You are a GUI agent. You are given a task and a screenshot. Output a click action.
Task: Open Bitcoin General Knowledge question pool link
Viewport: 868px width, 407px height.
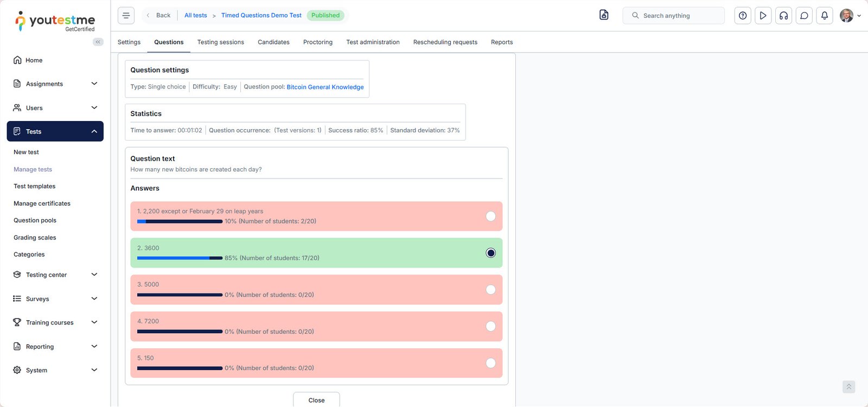[325, 87]
